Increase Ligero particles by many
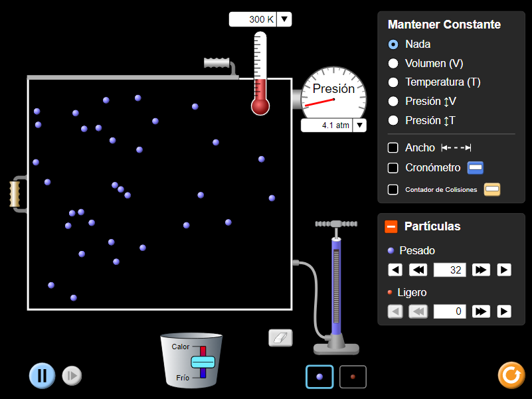532x399 pixels. 481,311
